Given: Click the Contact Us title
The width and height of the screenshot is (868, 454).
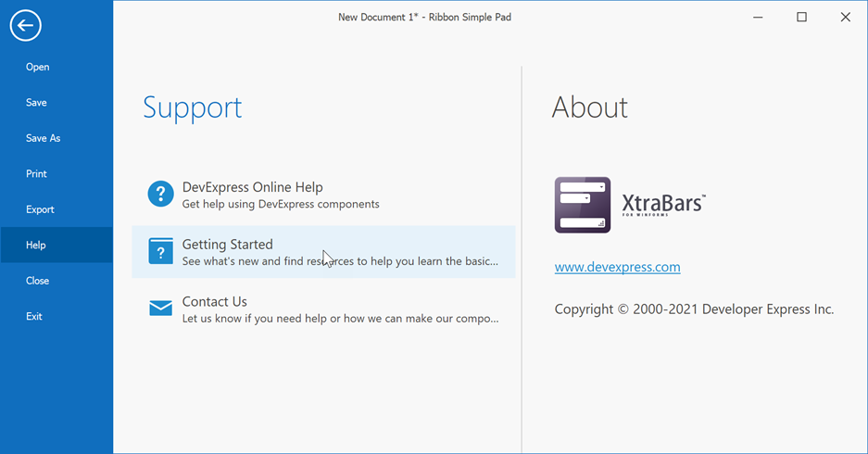Looking at the screenshot, I should (214, 301).
